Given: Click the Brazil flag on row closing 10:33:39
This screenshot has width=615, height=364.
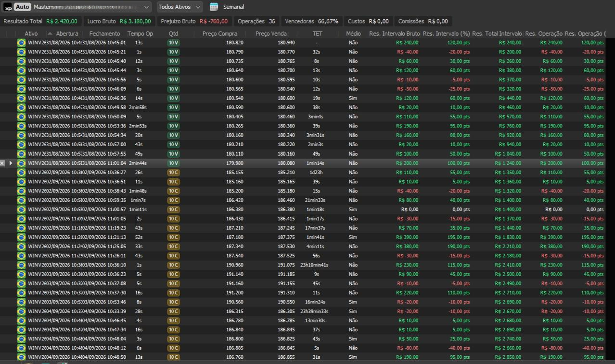Looking at the screenshot, I should tap(21, 311).
